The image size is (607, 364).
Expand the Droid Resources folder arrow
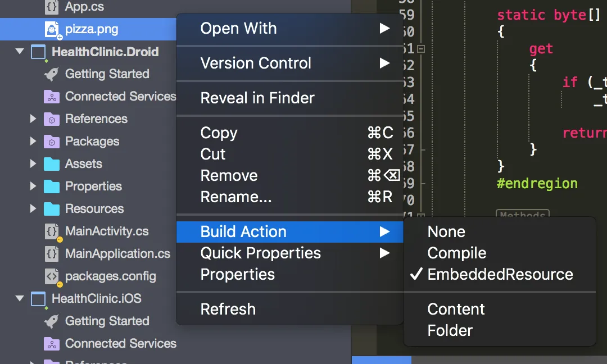pyautogui.click(x=33, y=209)
